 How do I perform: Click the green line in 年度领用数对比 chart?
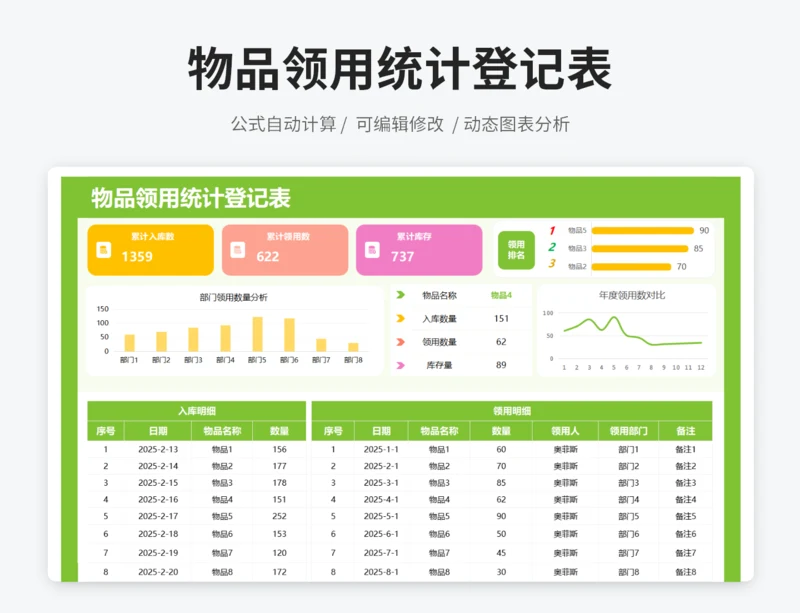[633, 332]
